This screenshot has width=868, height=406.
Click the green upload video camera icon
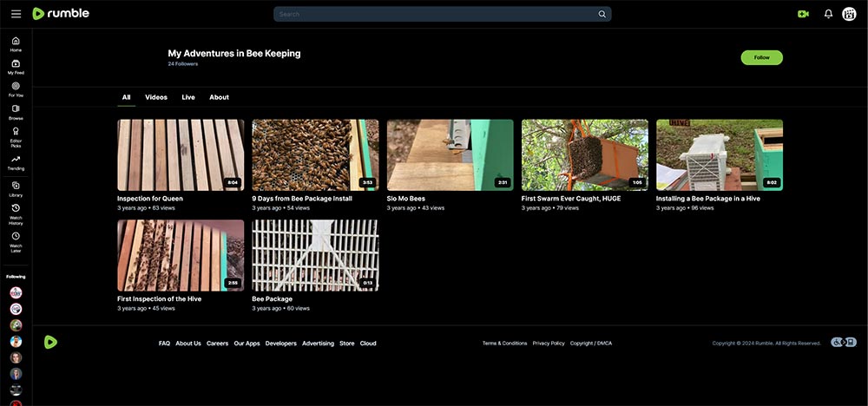(x=803, y=14)
